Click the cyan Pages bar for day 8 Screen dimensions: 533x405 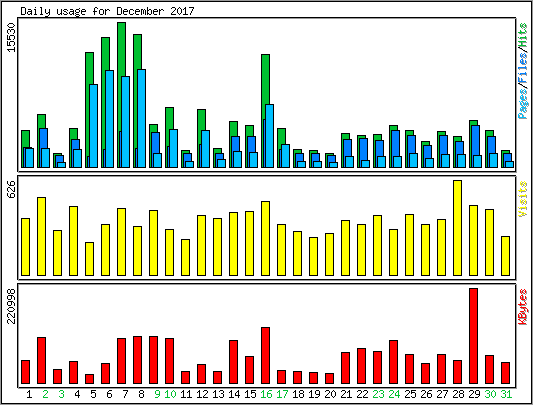(x=141, y=118)
